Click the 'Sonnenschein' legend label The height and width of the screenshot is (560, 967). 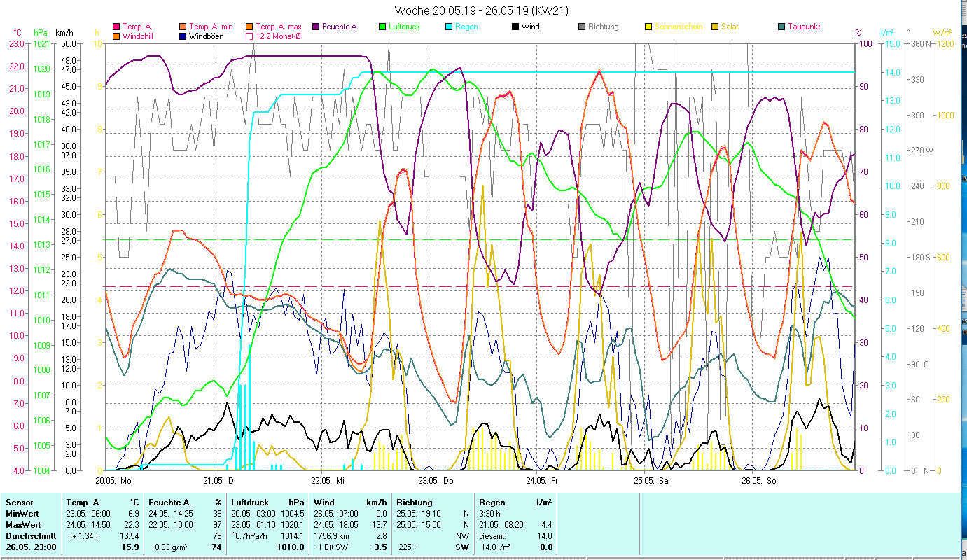point(679,27)
